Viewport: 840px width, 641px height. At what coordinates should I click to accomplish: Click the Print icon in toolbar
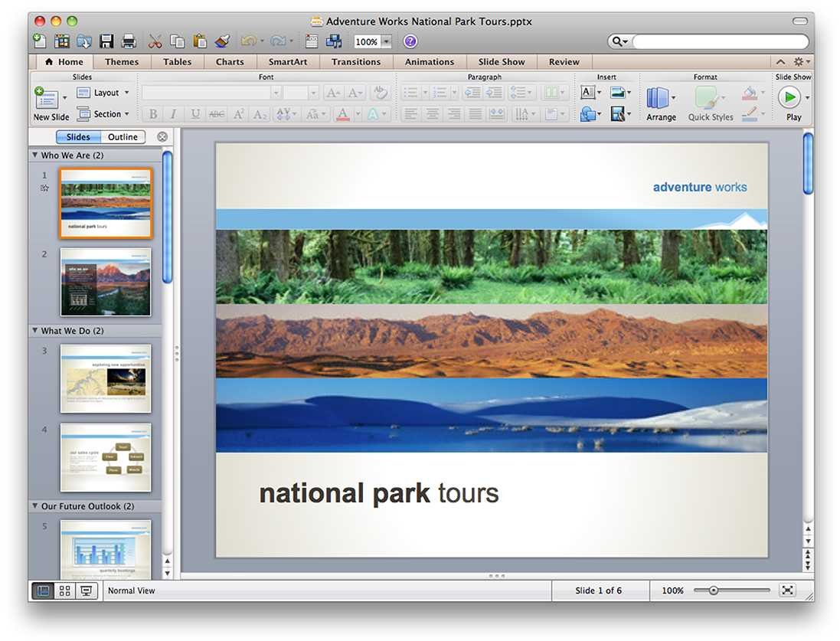129,41
